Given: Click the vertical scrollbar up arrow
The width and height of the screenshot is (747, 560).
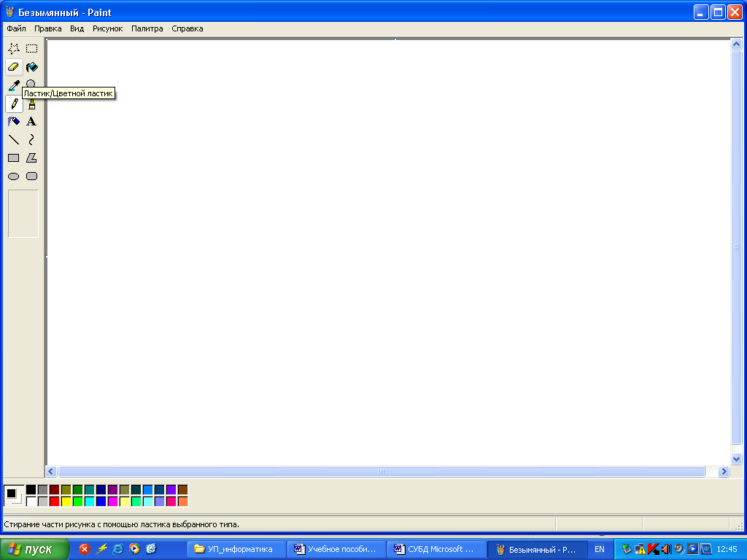Looking at the screenshot, I should tap(736, 44).
